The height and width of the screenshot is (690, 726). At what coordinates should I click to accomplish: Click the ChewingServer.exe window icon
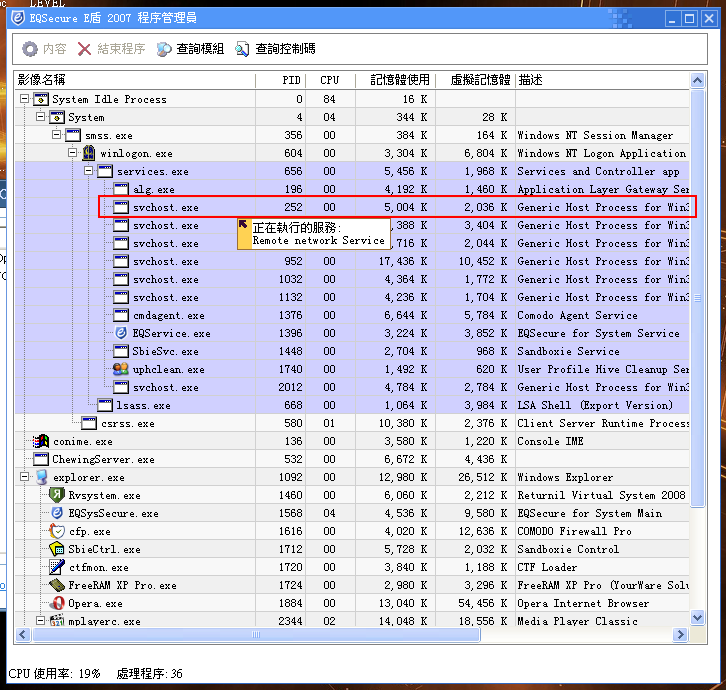pyautogui.click(x=41, y=459)
